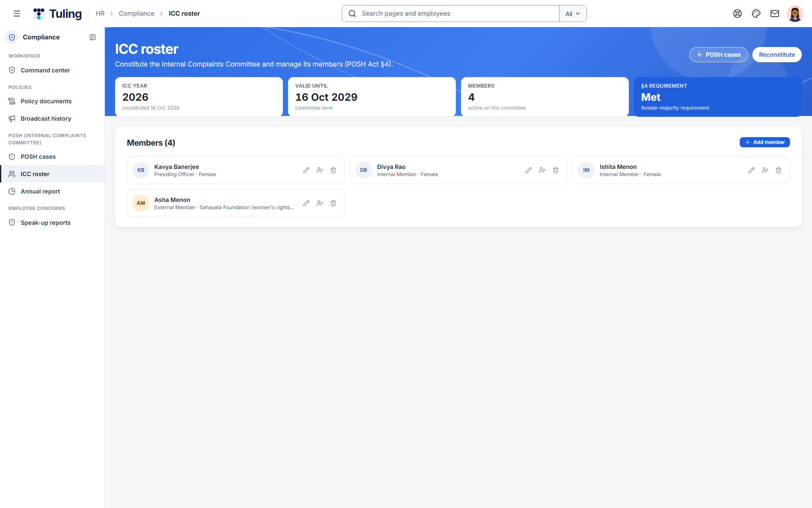This screenshot has width=812, height=508.
Task: Click the ICC Year '2026' value
Action: click(x=135, y=97)
